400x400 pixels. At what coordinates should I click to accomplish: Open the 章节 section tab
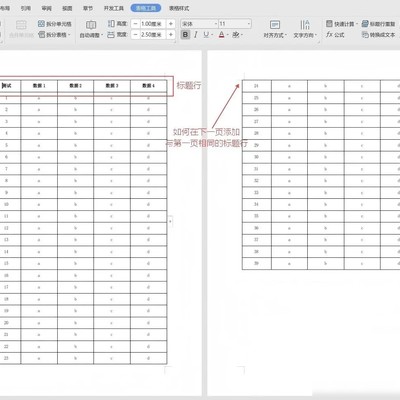coord(88,8)
